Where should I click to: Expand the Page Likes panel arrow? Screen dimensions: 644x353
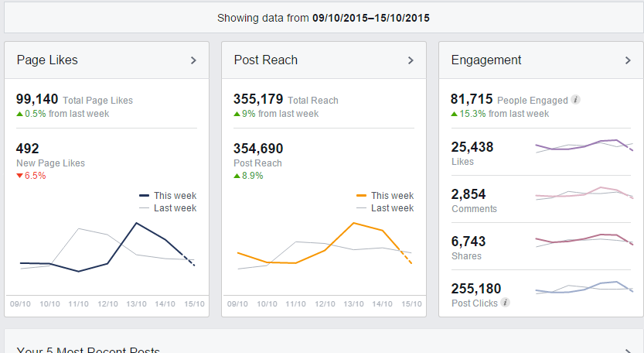click(194, 60)
